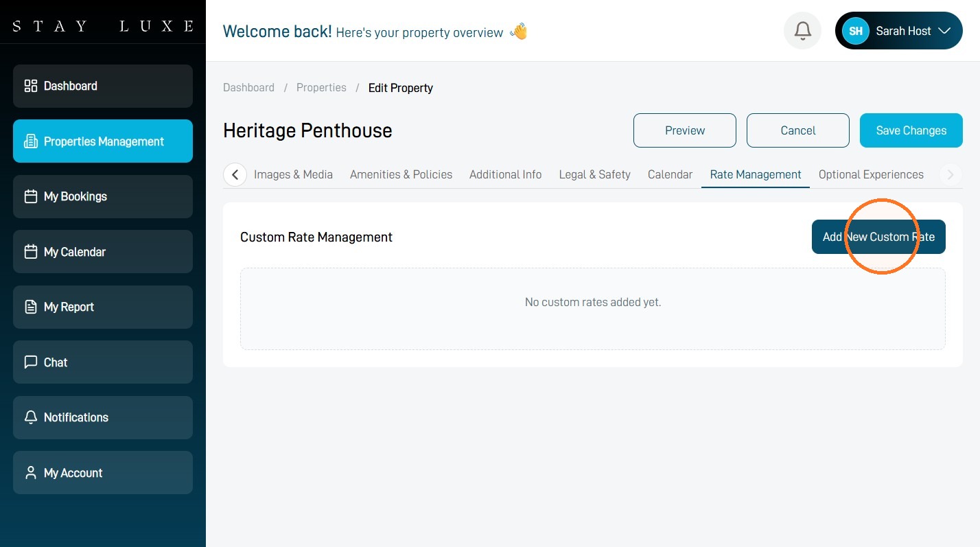The width and height of the screenshot is (980, 547).
Task: Open the Amenities & Policies tab
Action: [401, 174]
